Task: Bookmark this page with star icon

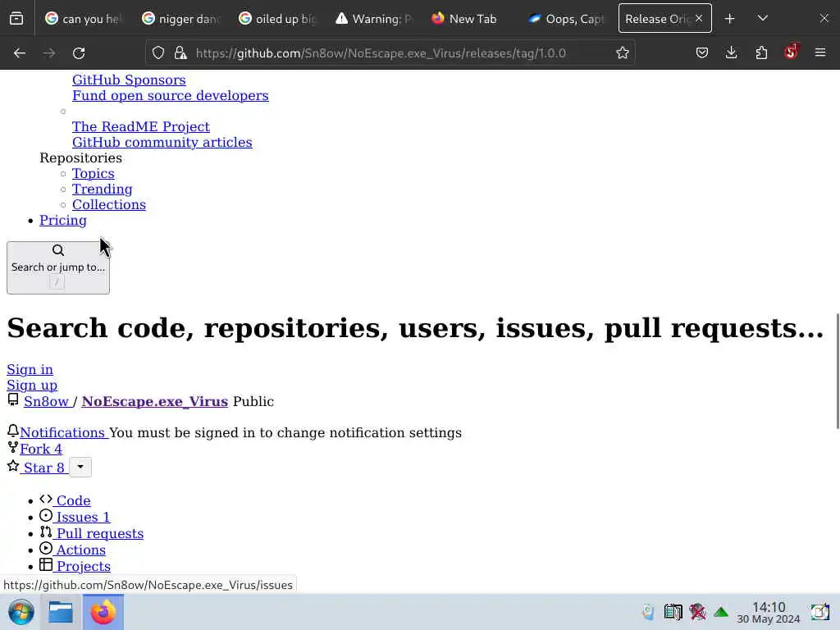Action: 622,53
